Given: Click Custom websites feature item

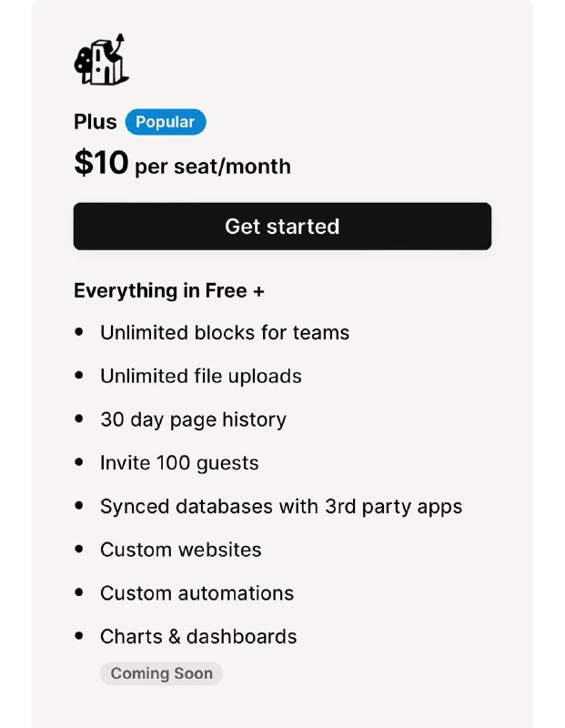Looking at the screenshot, I should tap(180, 550).
